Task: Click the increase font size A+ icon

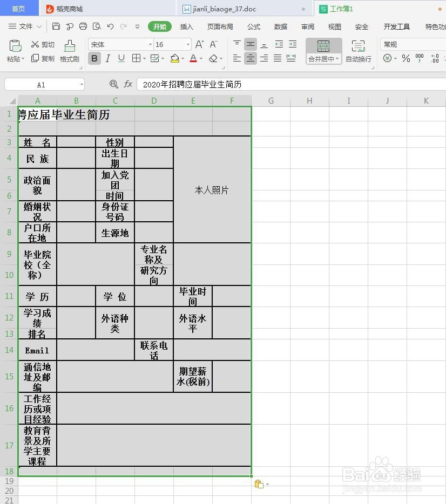Action: (x=199, y=44)
